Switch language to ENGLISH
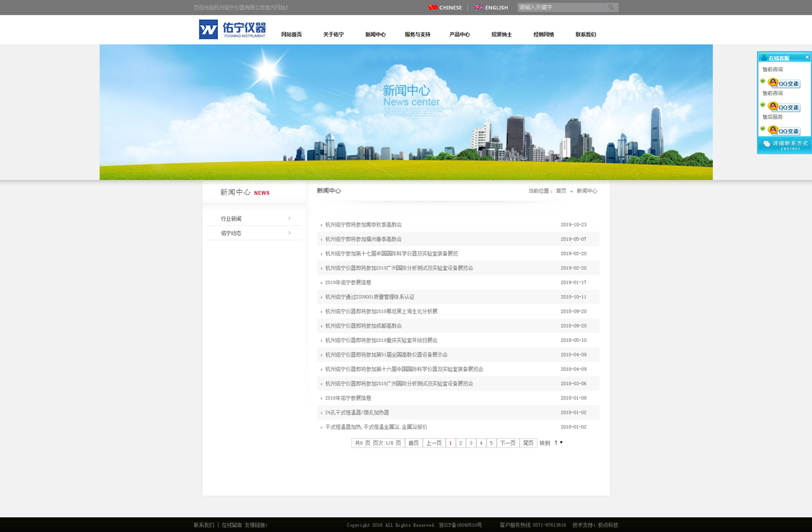 click(x=491, y=7)
